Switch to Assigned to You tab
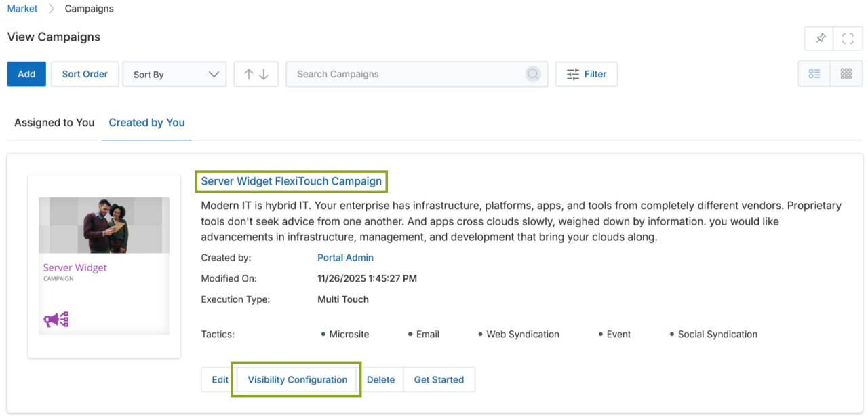The height and width of the screenshot is (420, 868). [54, 123]
